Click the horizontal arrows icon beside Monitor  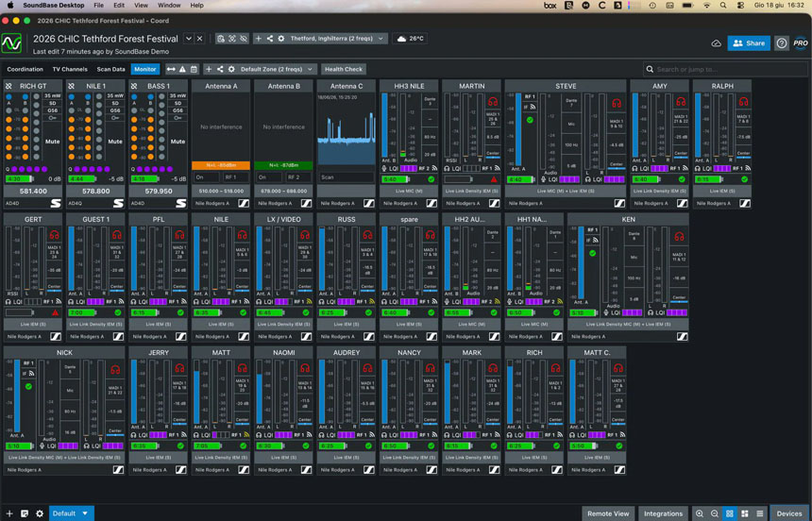pos(171,70)
